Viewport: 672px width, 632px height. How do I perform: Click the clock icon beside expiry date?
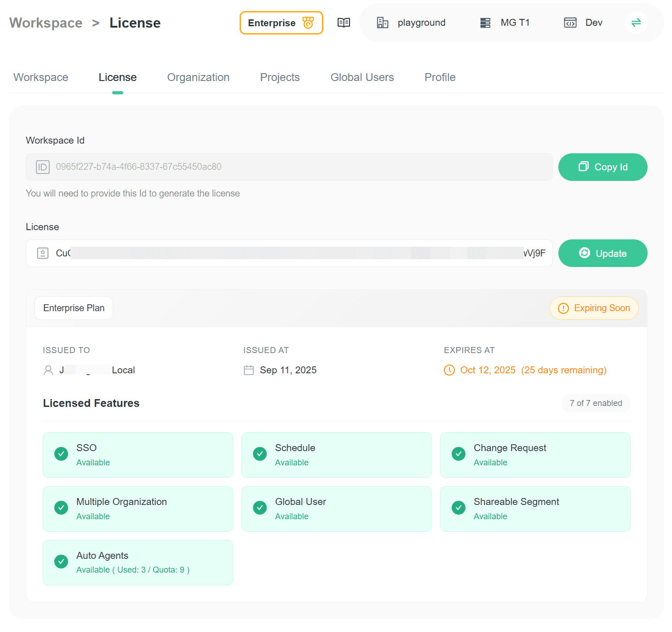449,370
